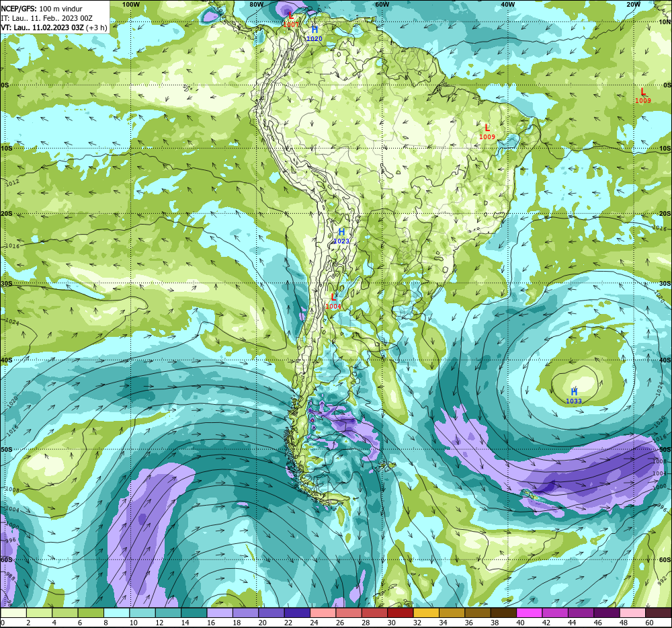
Task: Pick the 32–34 yellow legend swatch
Action: coord(426,613)
